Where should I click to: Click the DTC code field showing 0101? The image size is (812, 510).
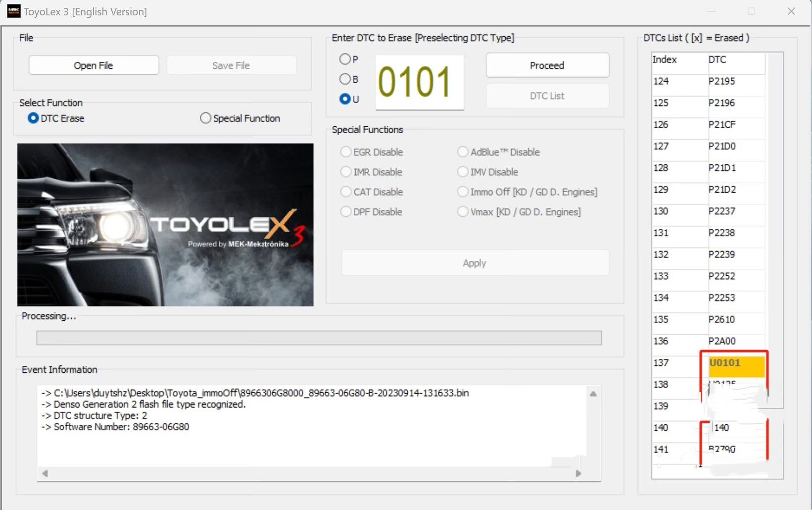tap(420, 82)
